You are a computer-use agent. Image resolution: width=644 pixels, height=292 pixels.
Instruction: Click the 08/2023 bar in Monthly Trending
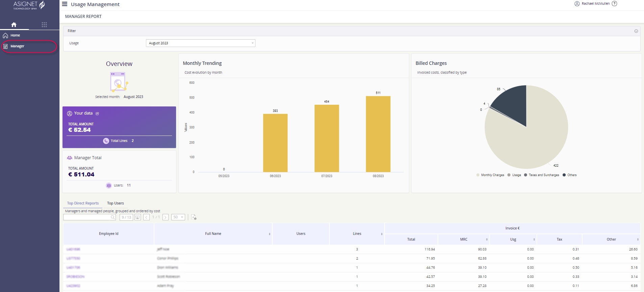[x=378, y=134]
